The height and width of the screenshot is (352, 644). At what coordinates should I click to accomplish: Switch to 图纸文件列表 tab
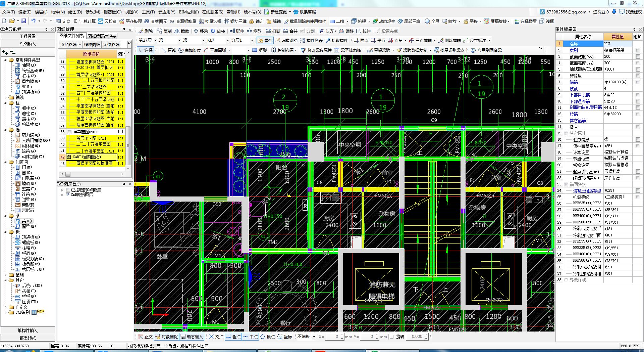[71, 36]
